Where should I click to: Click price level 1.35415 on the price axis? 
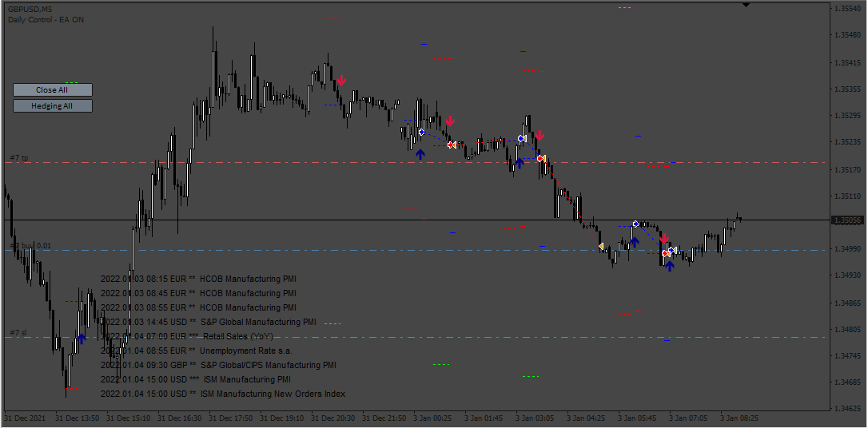coord(847,62)
